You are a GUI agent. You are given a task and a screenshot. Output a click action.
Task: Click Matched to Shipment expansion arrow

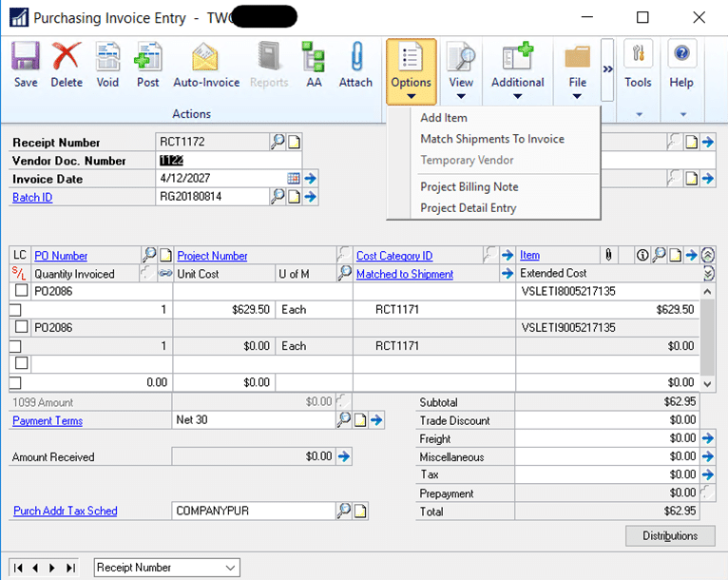pyautogui.click(x=508, y=274)
